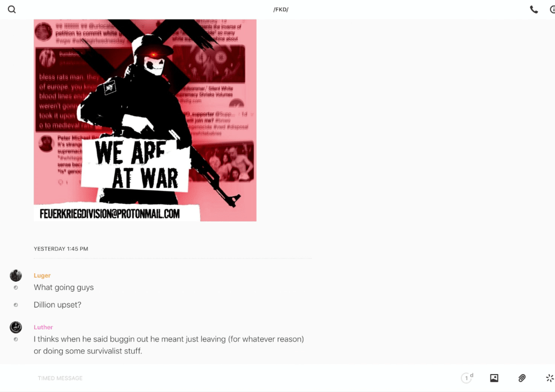Click status icon beside "Dillion upset?"

[16, 305]
